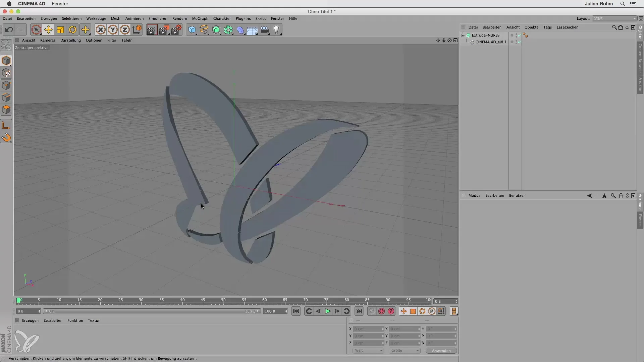644x362 pixels.
Task: Render to Picture Viewer icon
Action: click(x=164, y=29)
